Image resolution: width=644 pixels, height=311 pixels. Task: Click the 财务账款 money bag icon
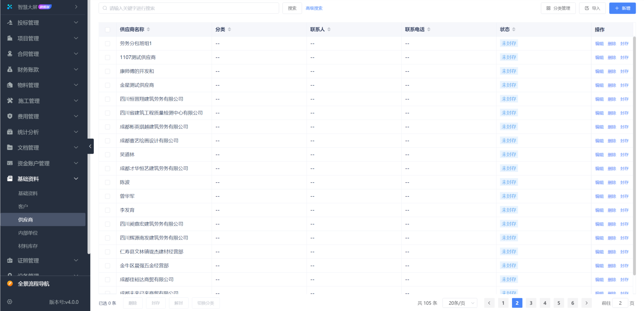coord(10,69)
